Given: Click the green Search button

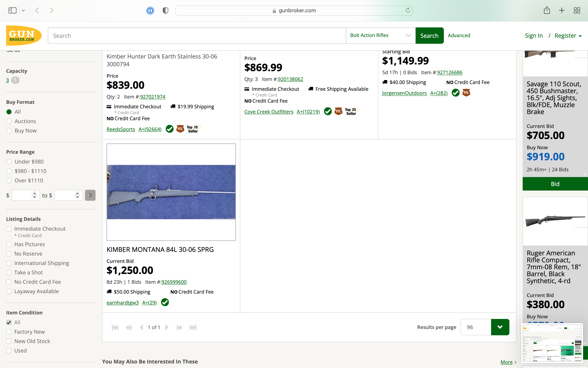Looking at the screenshot, I should coord(430,36).
